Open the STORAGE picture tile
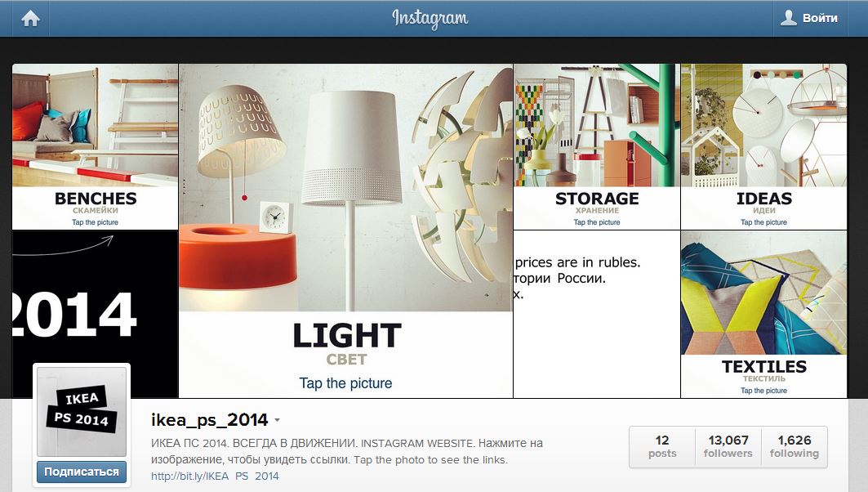This screenshot has height=492, width=868. point(597,147)
